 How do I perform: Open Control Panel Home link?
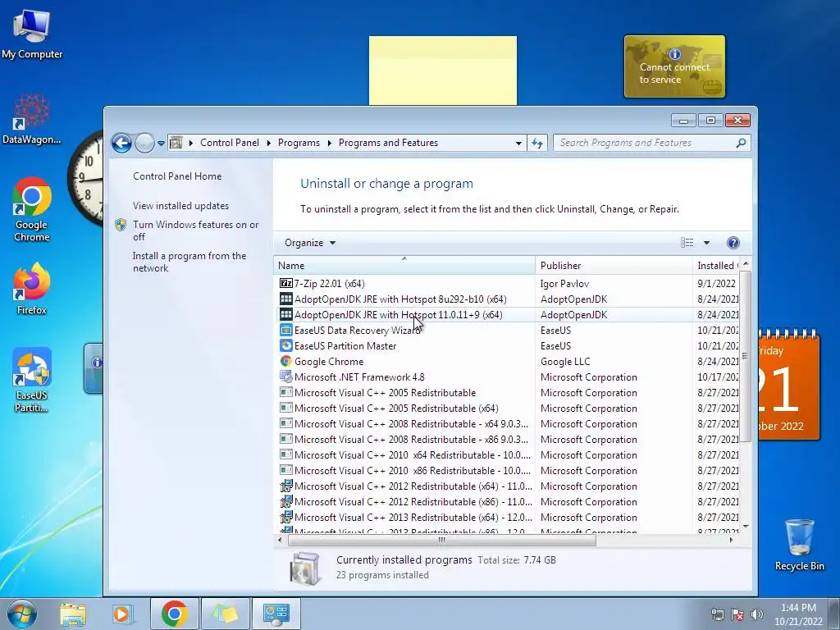(x=177, y=176)
